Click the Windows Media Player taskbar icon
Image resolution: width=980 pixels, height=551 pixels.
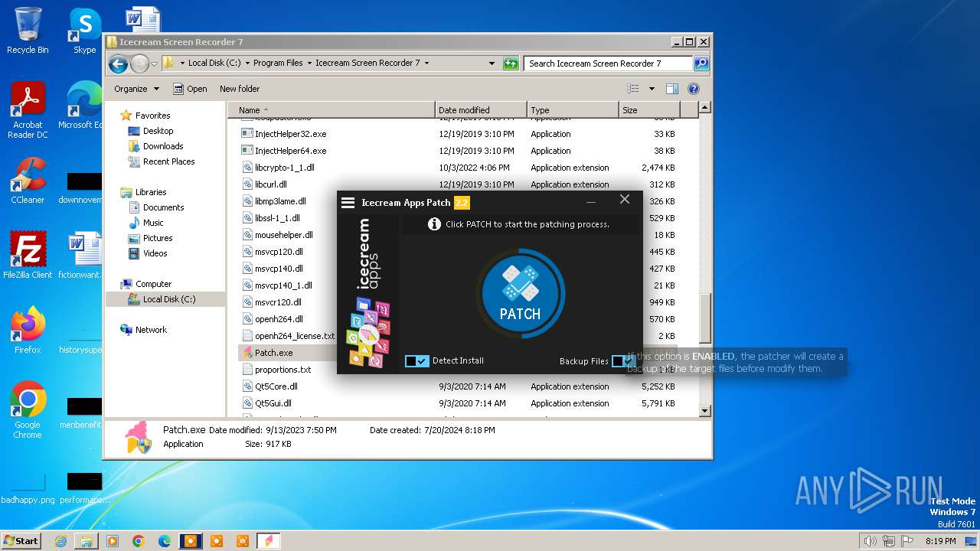(113, 541)
